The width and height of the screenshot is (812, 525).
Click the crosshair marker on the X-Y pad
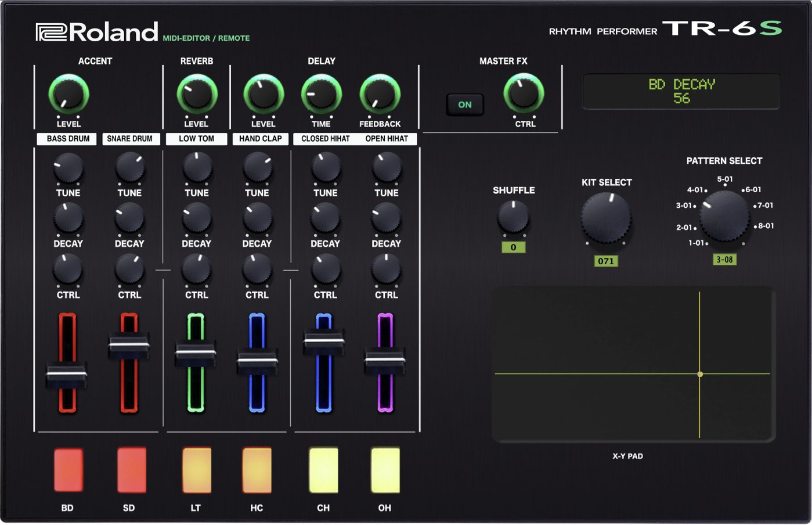700,375
